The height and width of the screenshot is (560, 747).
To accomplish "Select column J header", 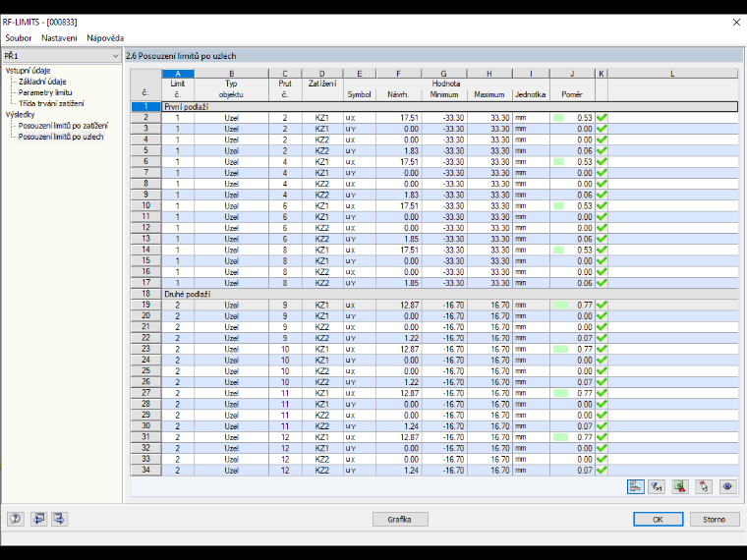I will (x=572, y=74).
